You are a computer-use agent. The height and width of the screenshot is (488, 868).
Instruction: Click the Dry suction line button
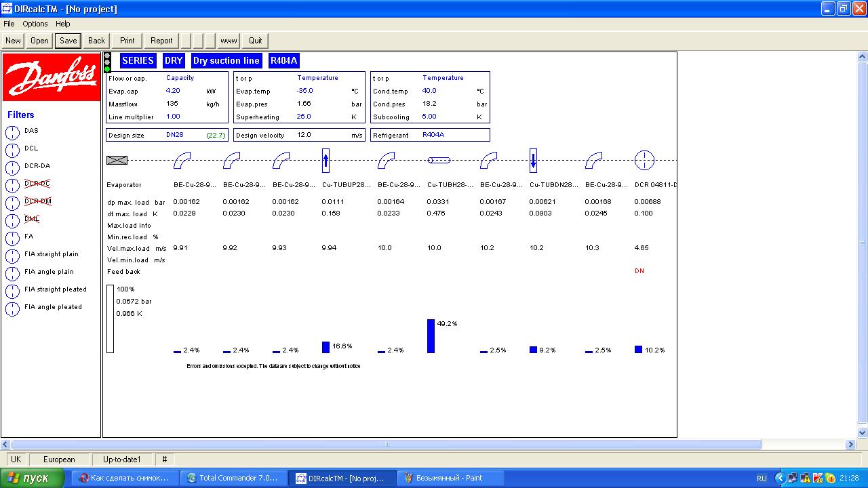pos(226,60)
